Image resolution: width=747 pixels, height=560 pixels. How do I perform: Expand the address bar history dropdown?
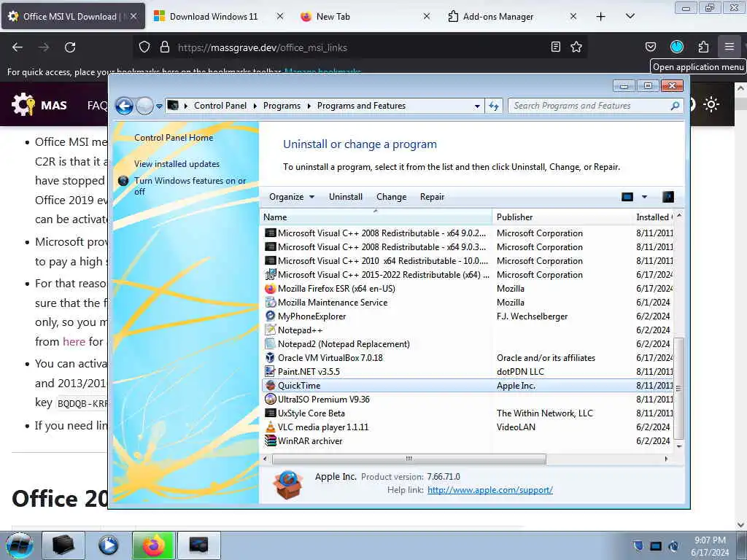477,106
